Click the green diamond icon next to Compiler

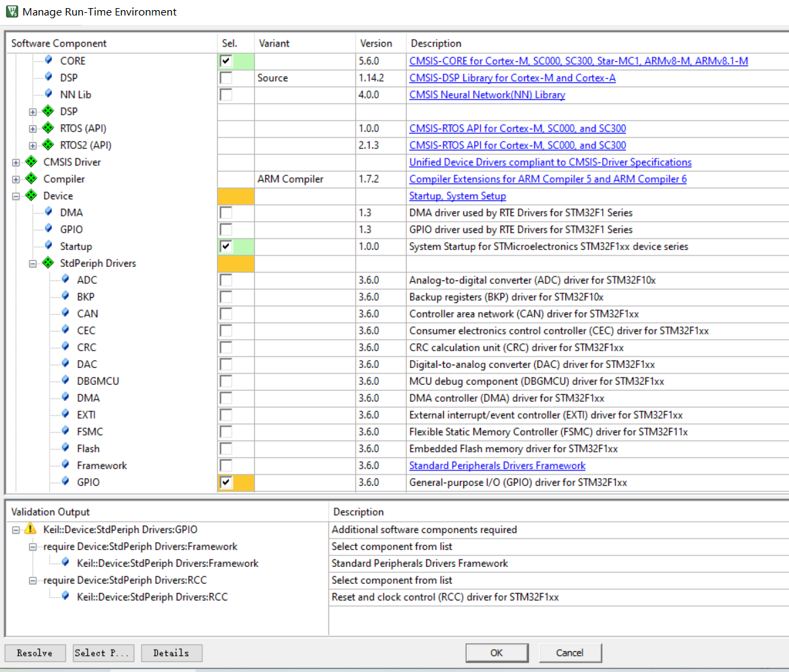31,179
